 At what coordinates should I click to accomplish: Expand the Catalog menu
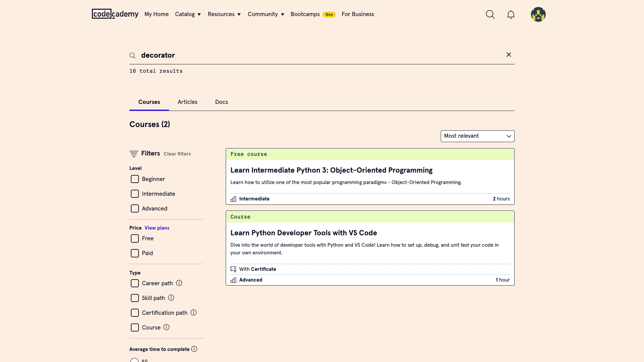(x=188, y=14)
